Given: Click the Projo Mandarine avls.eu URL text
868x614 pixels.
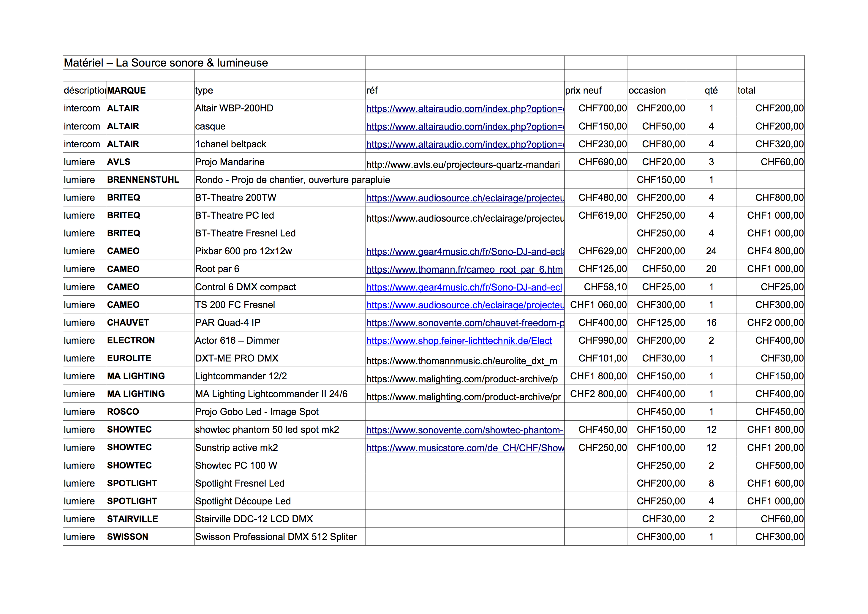Looking at the screenshot, I should pos(463,165).
